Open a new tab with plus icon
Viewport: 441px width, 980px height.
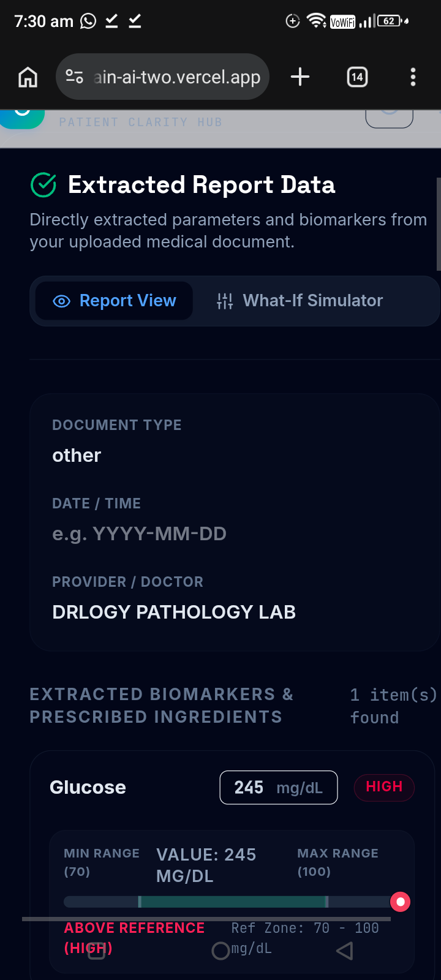point(300,77)
